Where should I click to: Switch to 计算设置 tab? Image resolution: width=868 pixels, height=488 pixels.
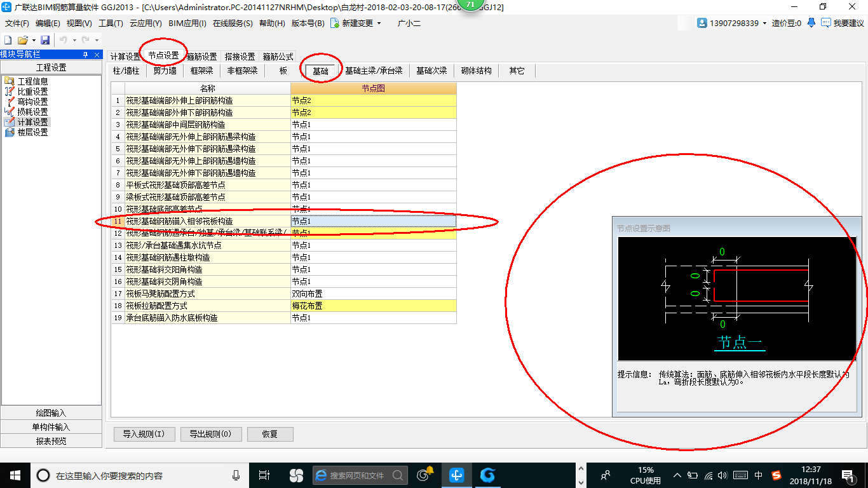[x=125, y=57]
